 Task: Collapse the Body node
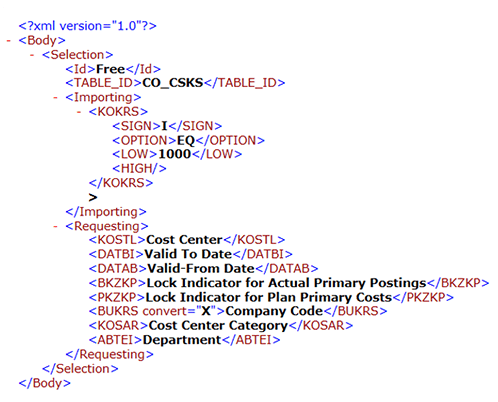9,41
